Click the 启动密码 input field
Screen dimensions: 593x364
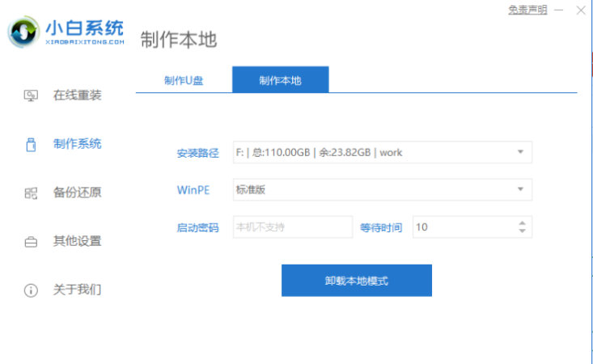tap(293, 226)
